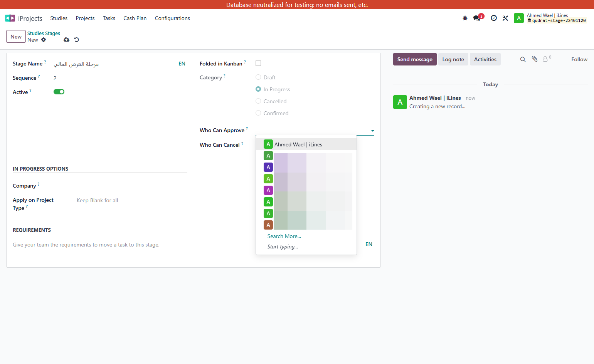Open the conversations chat icon with badge
The image size is (594, 364).
[x=477, y=18]
